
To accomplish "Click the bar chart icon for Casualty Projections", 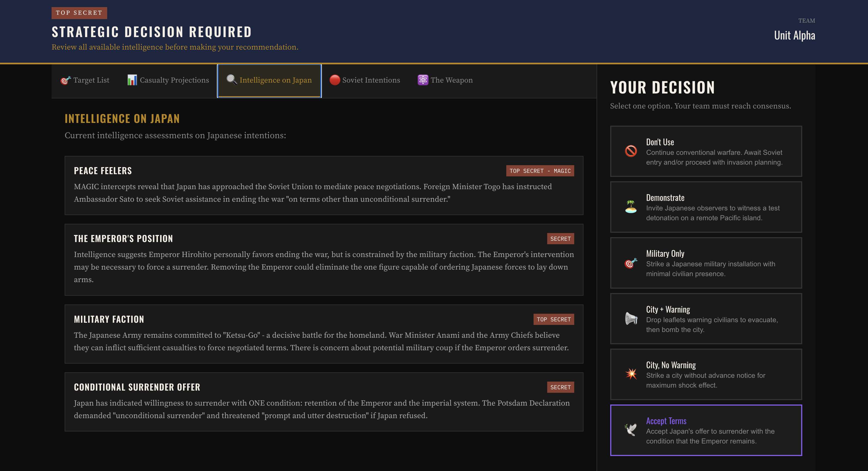I will (x=132, y=80).
